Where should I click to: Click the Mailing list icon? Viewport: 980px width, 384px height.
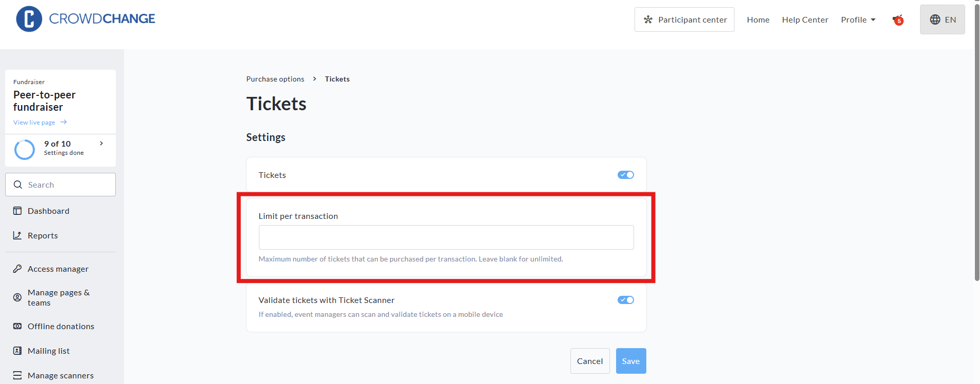17,351
